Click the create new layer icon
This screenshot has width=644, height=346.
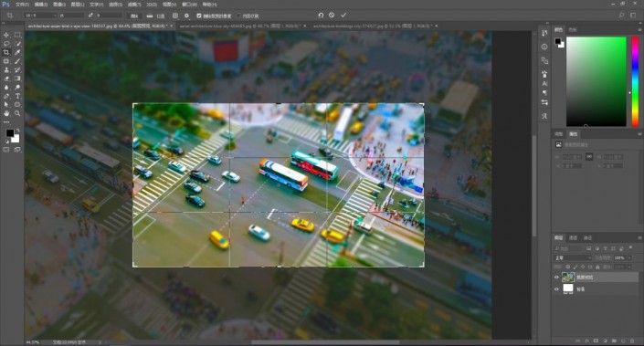click(623, 341)
